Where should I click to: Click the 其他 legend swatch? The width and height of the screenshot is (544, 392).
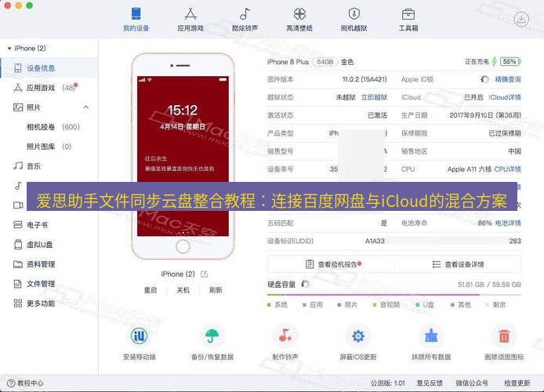pos(452,305)
